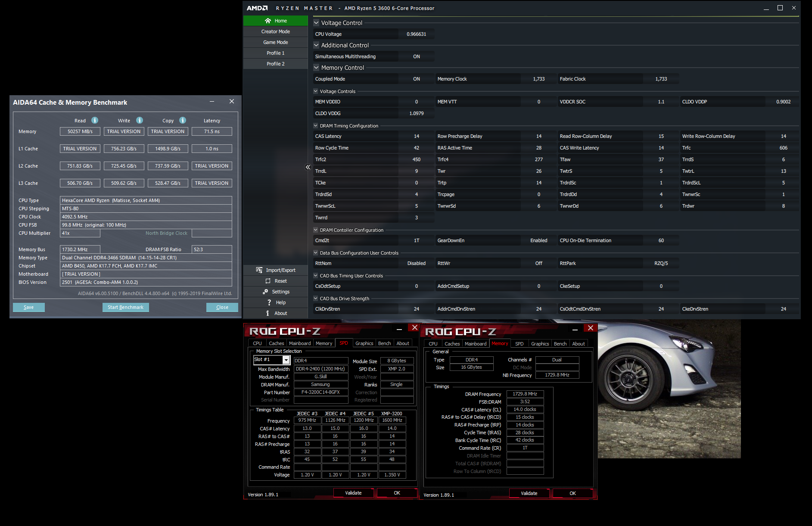Close the AIDA64 benchmark window
Screen dimensions: 812x526
tap(232, 101)
